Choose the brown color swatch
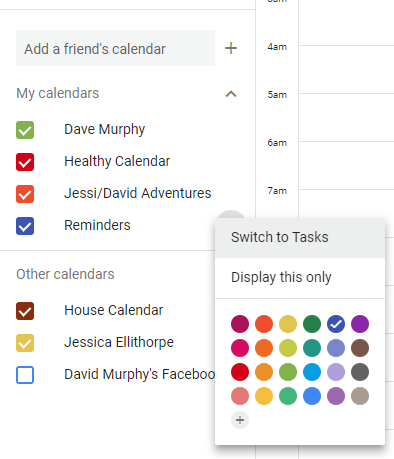The image size is (394, 459). tap(360, 348)
